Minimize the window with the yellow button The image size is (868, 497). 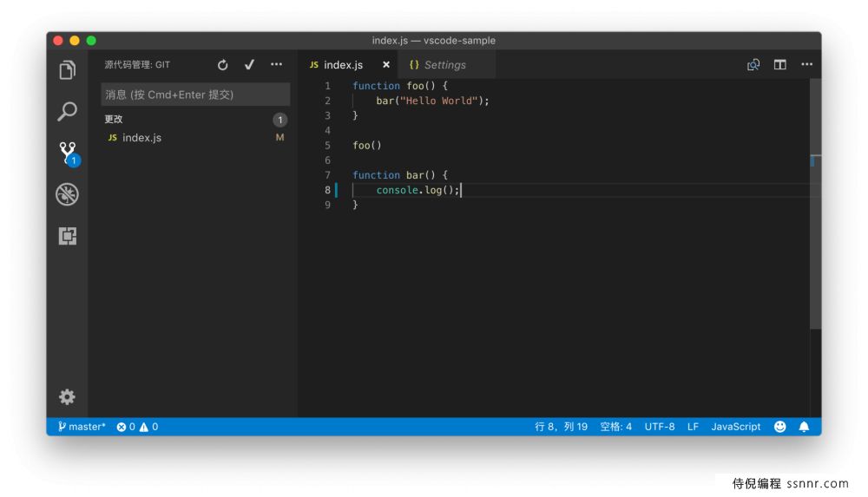click(75, 41)
